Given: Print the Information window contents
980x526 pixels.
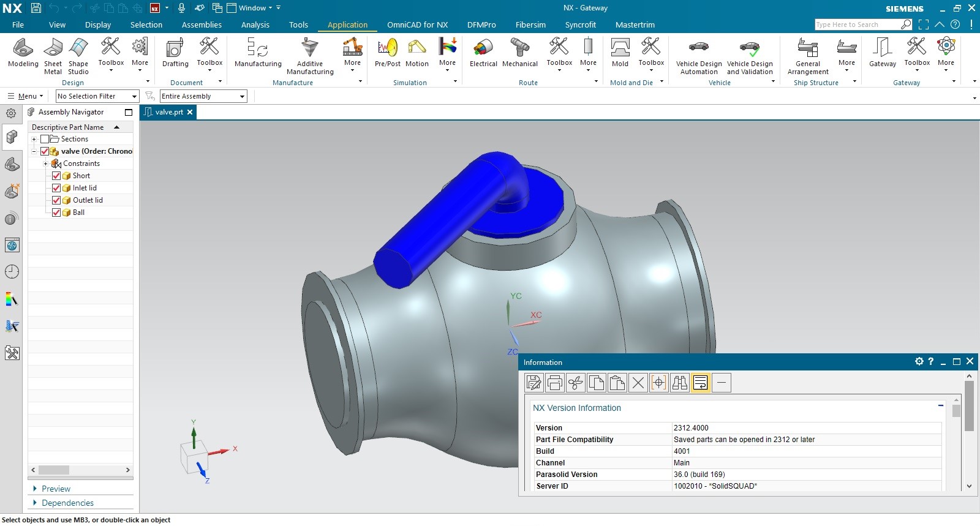Looking at the screenshot, I should (x=555, y=383).
